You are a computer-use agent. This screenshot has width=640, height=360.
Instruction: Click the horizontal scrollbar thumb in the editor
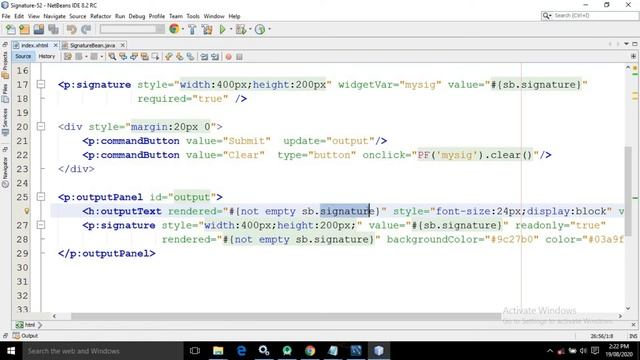[286, 316]
